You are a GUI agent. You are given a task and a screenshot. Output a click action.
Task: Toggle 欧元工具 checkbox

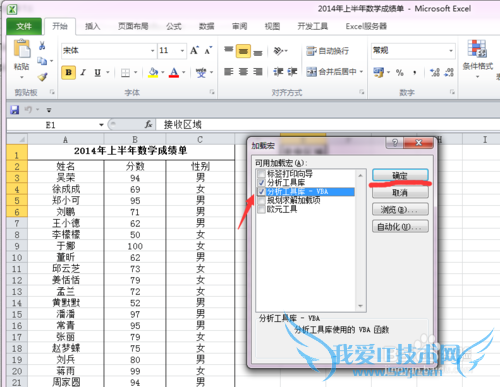pyautogui.click(x=261, y=209)
